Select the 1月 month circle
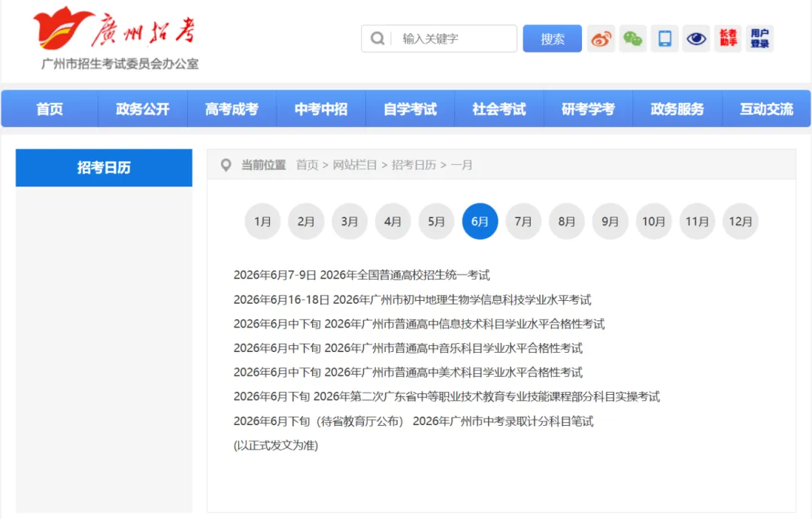812x519 pixels. pyautogui.click(x=262, y=221)
